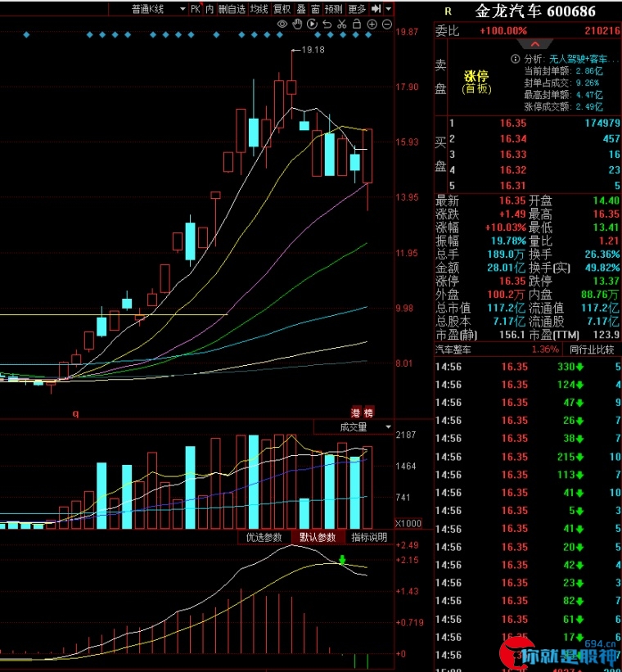622x672 pixels.
Task: Zoom out with the minus icon
Action: click(x=386, y=25)
